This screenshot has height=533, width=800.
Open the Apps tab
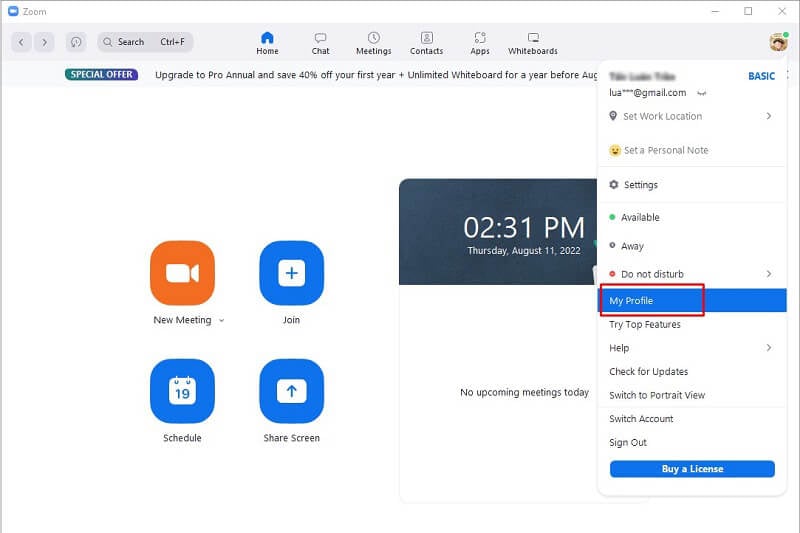[x=480, y=43]
